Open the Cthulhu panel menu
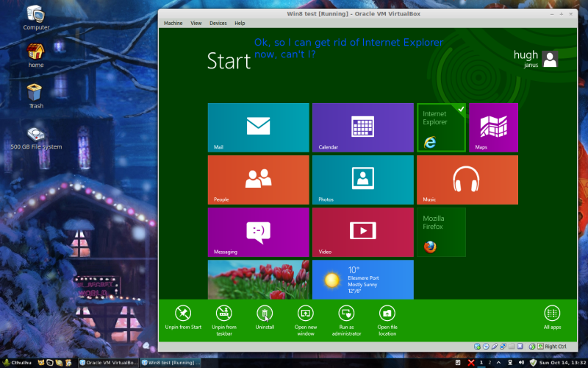The height and width of the screenshot is (368, 588). 17,362
